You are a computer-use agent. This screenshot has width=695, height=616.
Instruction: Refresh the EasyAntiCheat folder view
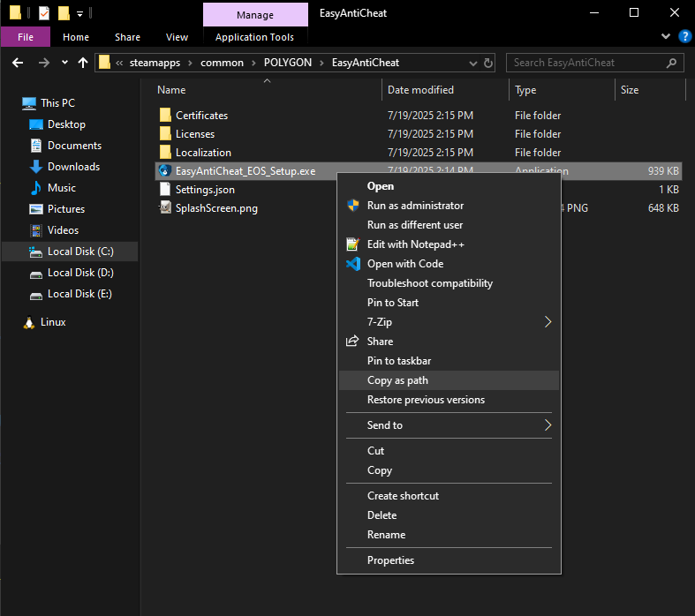489,63
